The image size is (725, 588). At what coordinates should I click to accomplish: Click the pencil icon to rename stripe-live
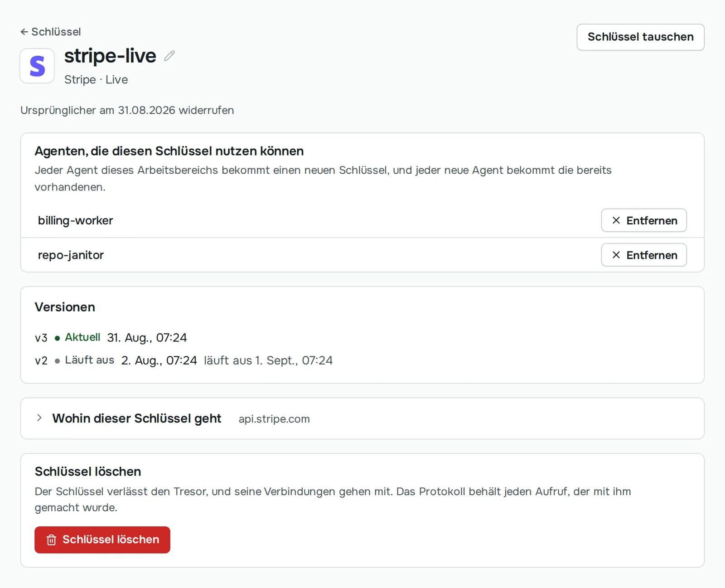(169, 56)
